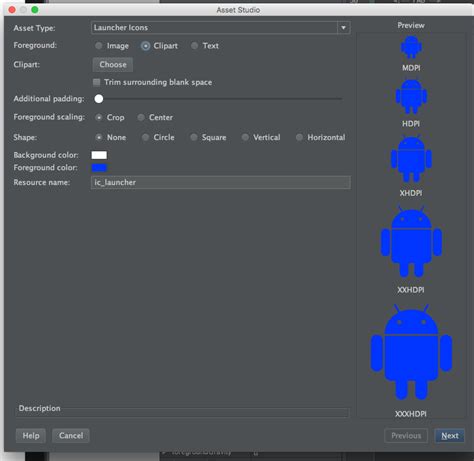
Task: Click the XXHDPI android preview icon
Action: coord(411,241)
